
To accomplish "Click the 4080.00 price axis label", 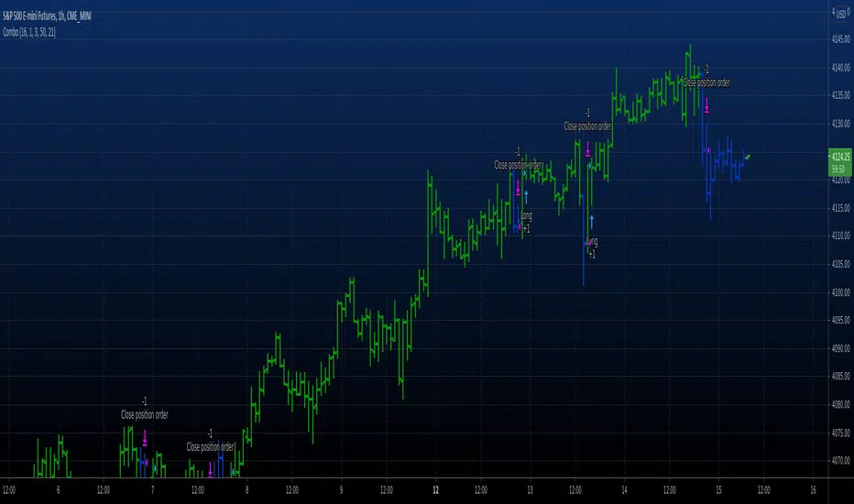I will point(840,405).
